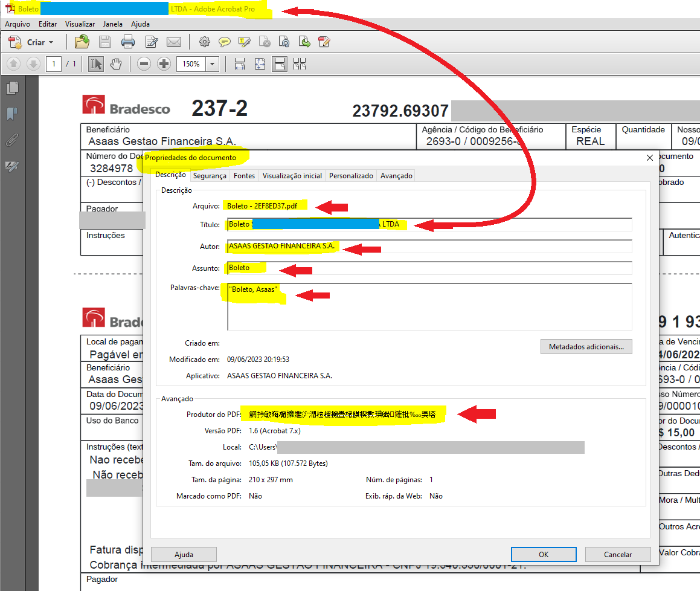Go to previous page arrow
Image resolution: width=700 pixels, height=591 pixels.
click(14, 64)
